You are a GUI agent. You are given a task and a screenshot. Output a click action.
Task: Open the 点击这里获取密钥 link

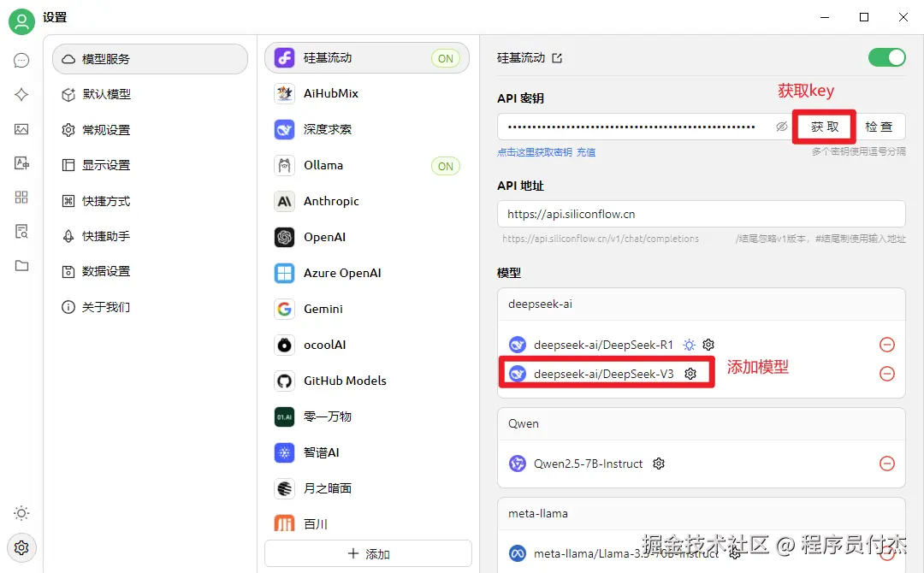tap(535, 152)
